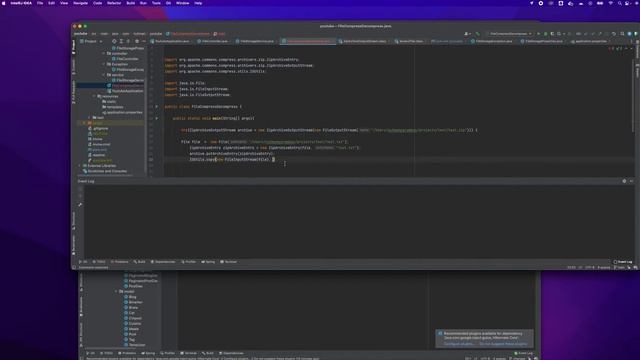Toggle Pull Requests tool window stripe button
This screenshot has height=360, width=640.
point(74,92)
